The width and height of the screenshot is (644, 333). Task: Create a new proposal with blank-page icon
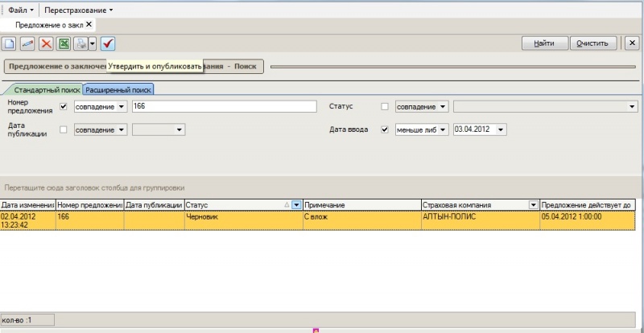coord(9,43)
